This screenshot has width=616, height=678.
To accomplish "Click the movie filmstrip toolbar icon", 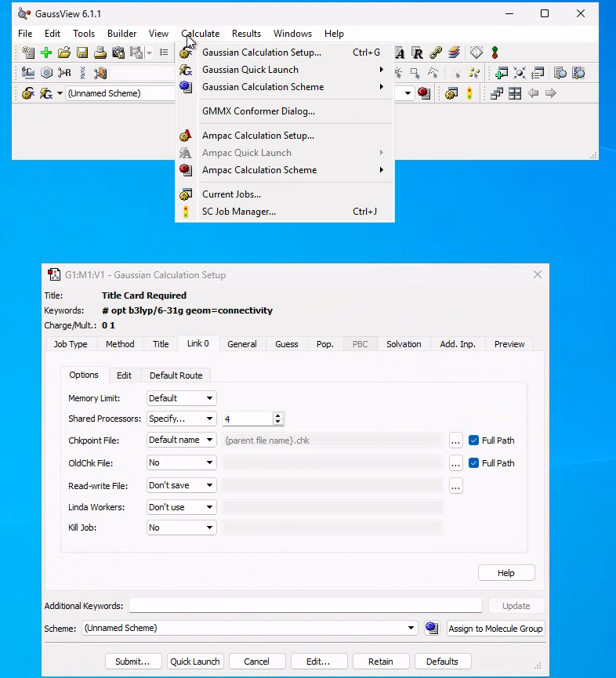I will (136, 53).
